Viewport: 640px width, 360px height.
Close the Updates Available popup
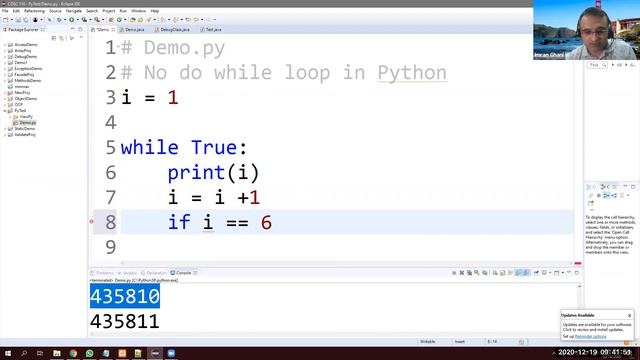pos(629,315)
